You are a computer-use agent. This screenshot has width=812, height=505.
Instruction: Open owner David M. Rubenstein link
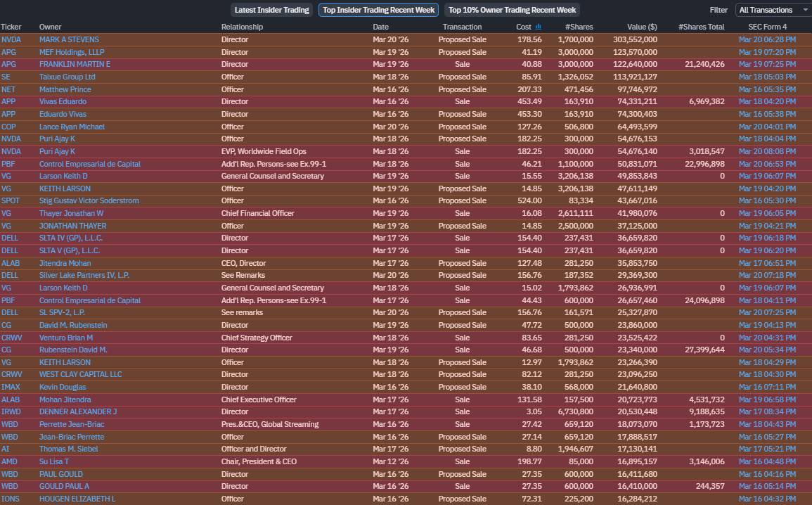tap(73, 325)
